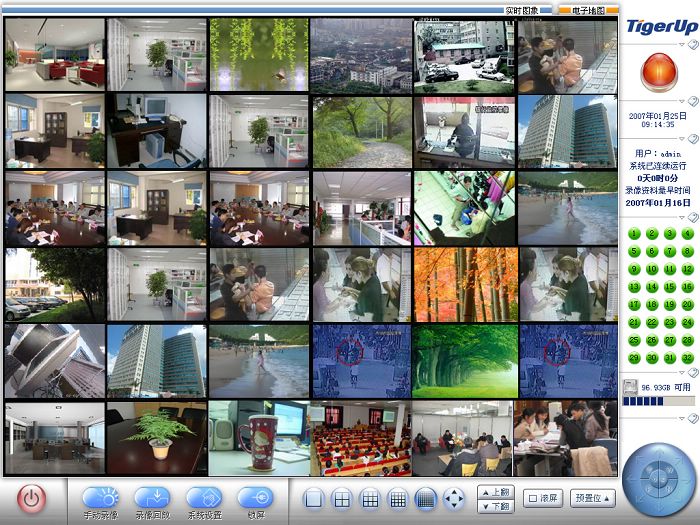
Task: Open the preset position (预置位) dropdown
Action: coord(593,498)
